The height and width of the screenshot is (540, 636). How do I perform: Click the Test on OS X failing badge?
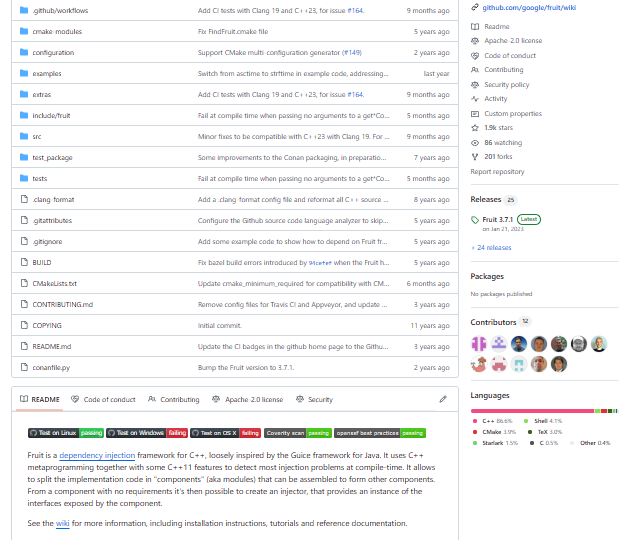point(225,433)
